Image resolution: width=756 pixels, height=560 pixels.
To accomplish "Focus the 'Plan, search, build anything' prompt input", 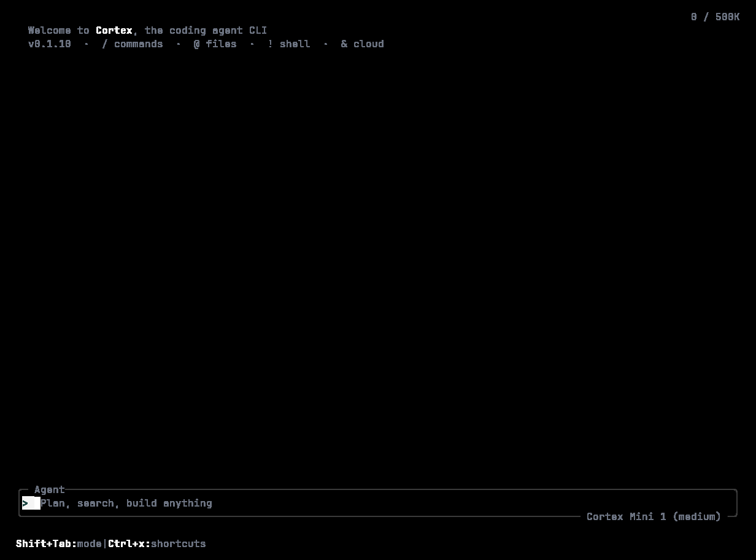I will click(377, 503).
